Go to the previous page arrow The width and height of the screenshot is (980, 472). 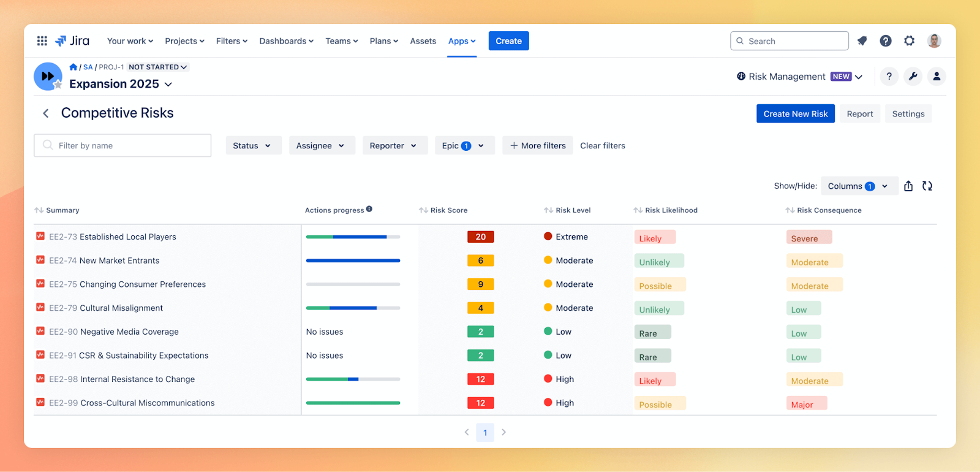tap(467, 432)
